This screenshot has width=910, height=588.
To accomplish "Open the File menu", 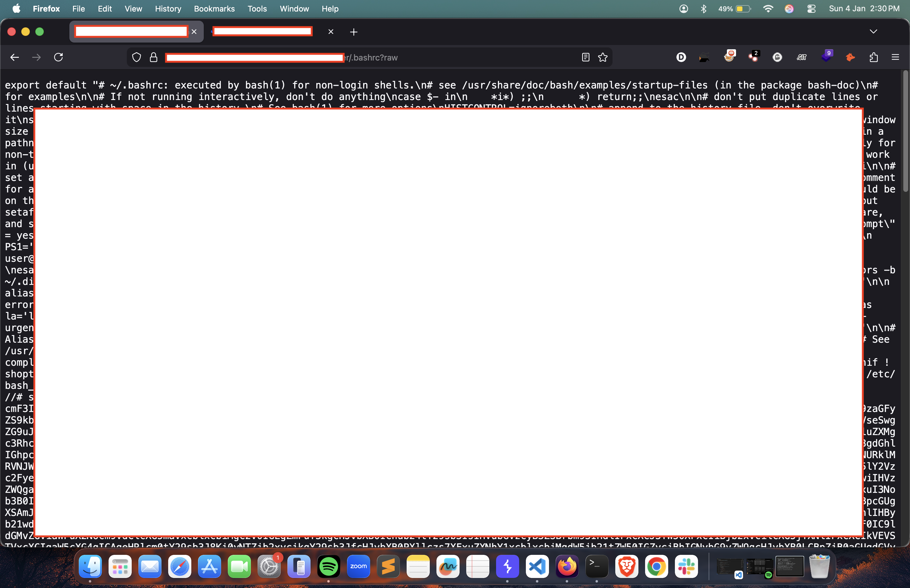I will click(79, 9).
